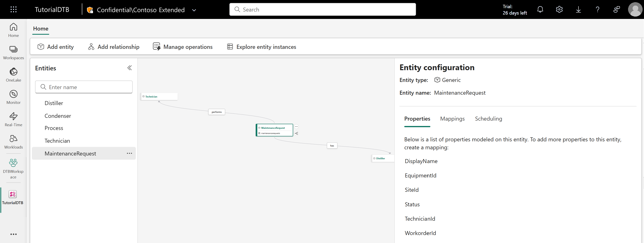Click the DisplayName property

pos(421,161)
